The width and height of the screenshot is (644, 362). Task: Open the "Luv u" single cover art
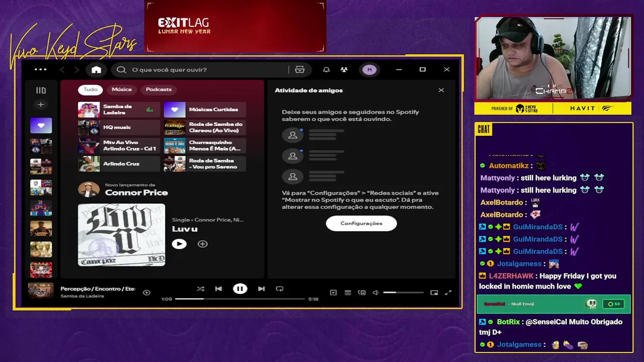pos(121,235)
